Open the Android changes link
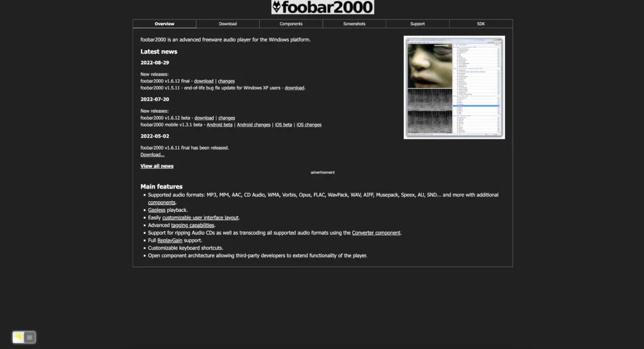Viewport: 644px width, 349px height. click(x=253, y=125)
